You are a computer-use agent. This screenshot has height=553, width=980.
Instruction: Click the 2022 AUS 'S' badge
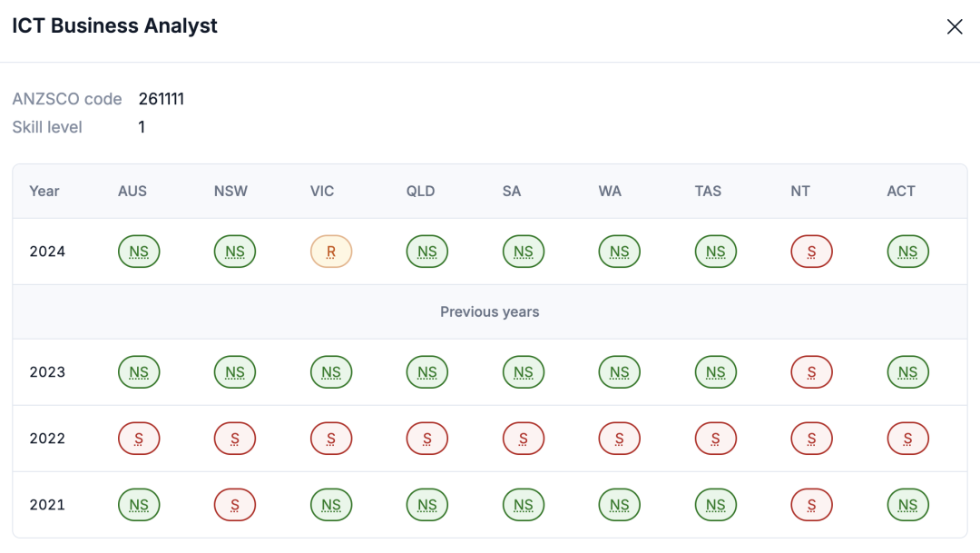(139, 439)
